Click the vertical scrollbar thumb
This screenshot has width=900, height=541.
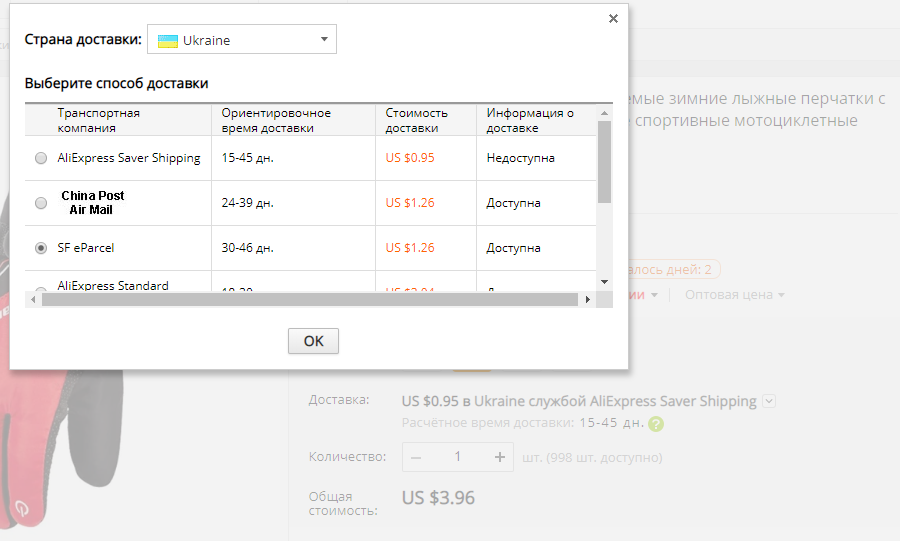pyautogui.click(x=604, y=162)
